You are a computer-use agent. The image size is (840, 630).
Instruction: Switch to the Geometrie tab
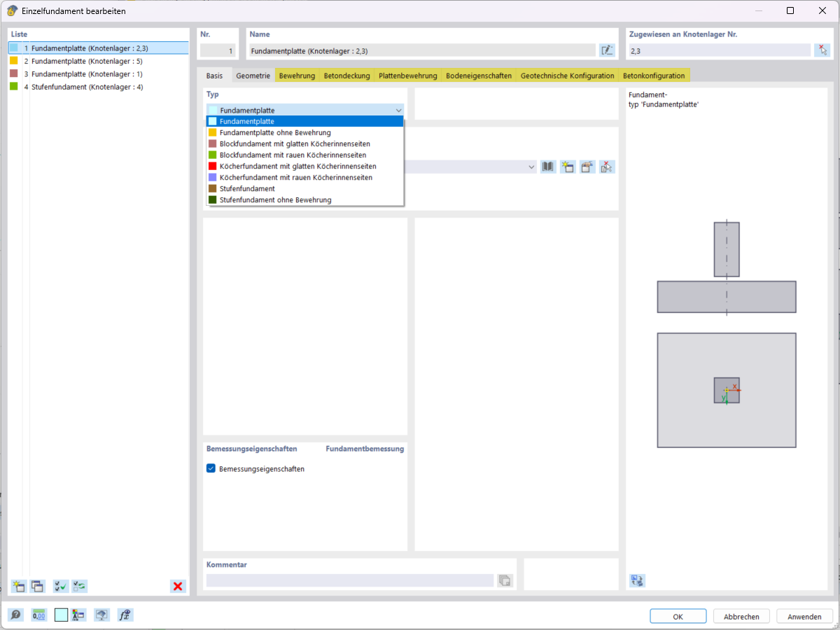tap(253, 76)
